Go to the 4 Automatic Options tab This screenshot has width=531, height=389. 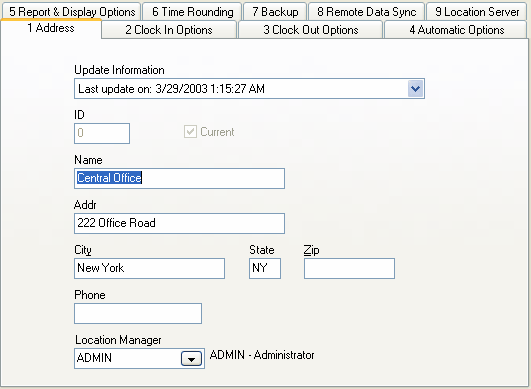click(456, 30)
